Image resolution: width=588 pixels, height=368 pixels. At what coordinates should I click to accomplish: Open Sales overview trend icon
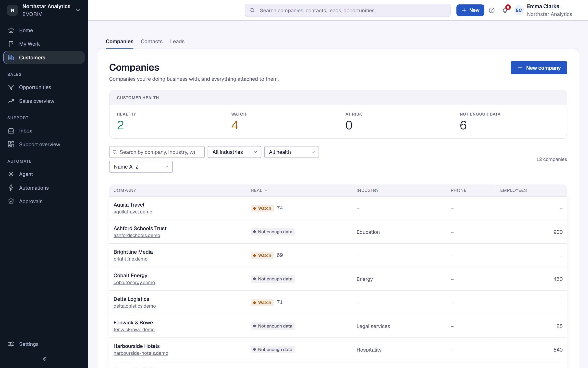[11, 101]
